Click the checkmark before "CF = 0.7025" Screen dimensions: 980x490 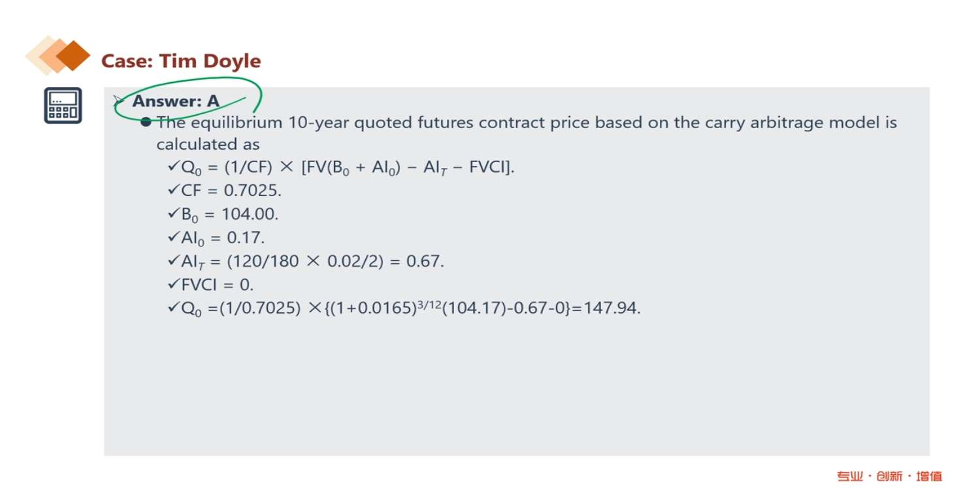173,190
